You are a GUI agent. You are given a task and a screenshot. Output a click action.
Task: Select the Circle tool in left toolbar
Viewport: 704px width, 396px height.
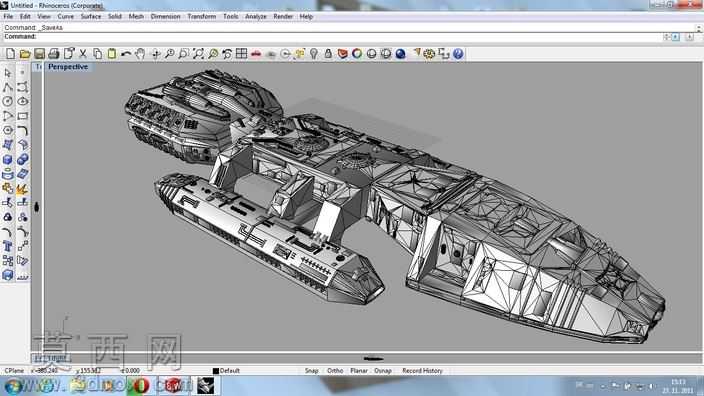click(8, 101)
